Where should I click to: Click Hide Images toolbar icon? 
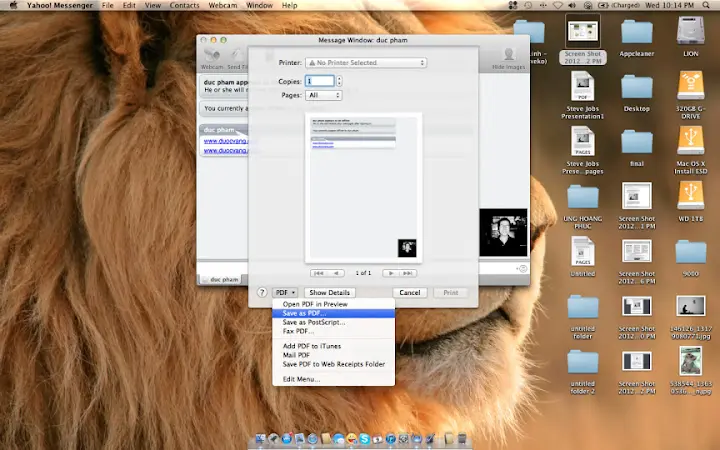[x=509, y=56]
